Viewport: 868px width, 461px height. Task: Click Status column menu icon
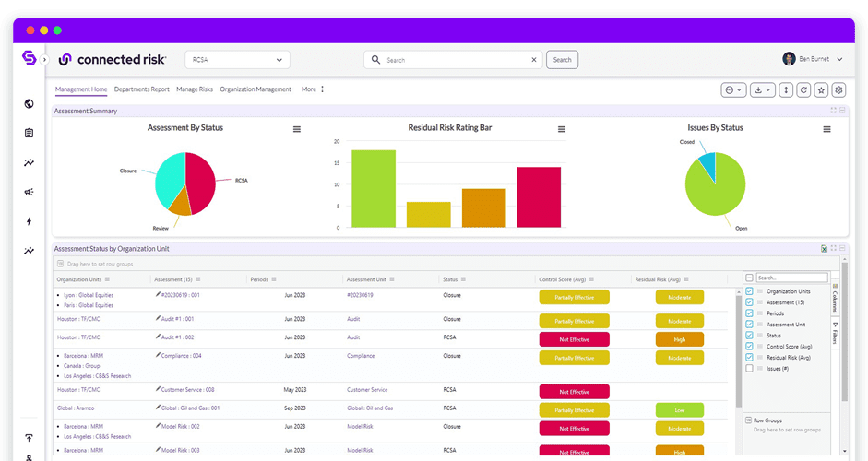[463, 279]
